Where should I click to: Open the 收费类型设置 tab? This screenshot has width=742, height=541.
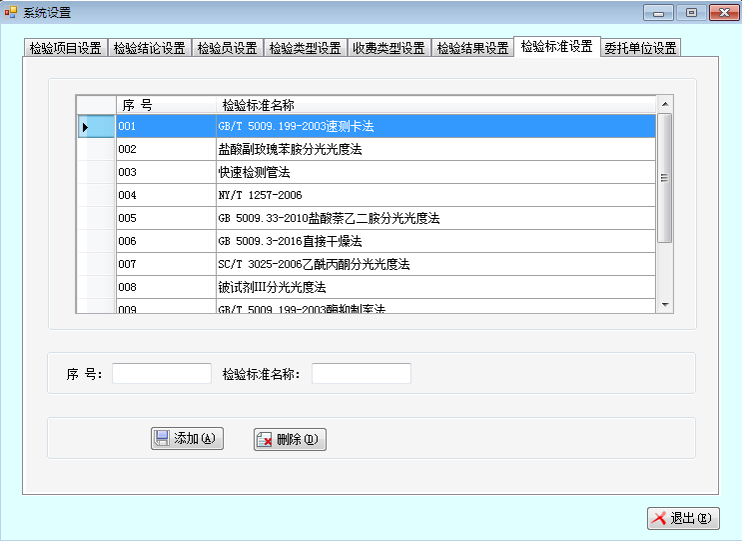388,49
